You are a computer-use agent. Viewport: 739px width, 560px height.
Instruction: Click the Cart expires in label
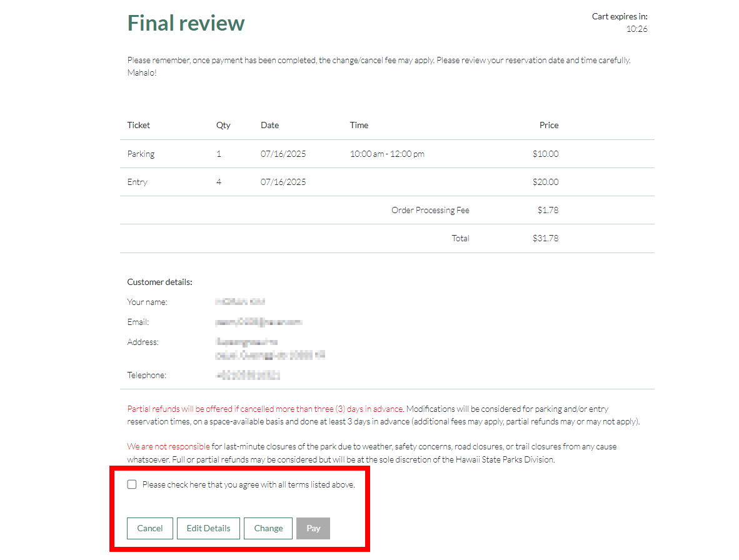coord(620,16)
